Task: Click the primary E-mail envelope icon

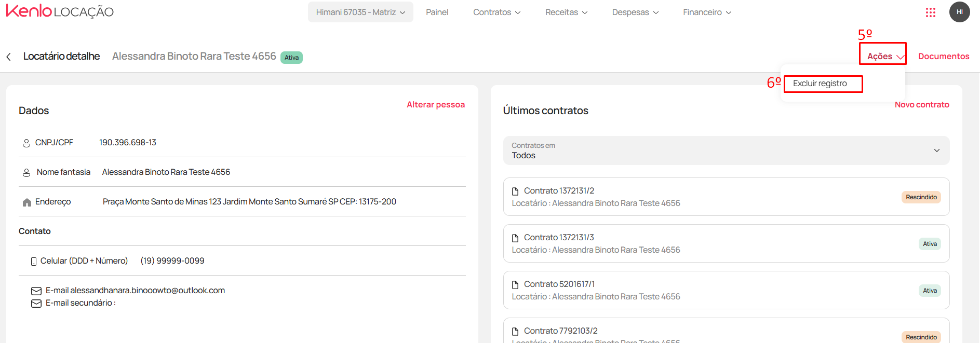Action: [36, 291]
